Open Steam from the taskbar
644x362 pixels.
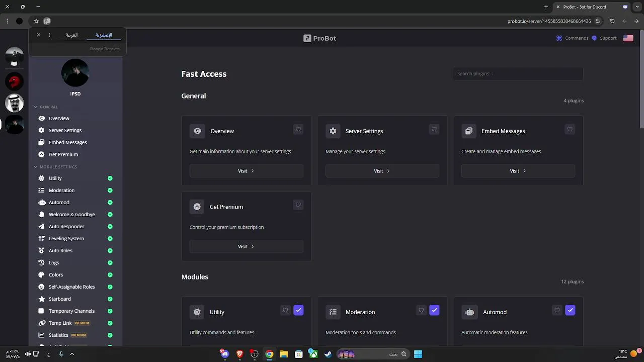(x=328, y=354)
